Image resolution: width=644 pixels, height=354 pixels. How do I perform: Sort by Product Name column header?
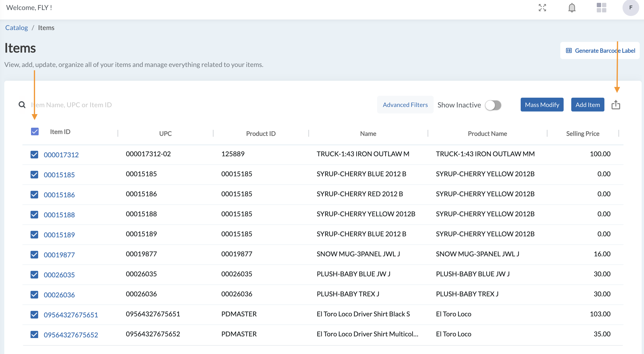coord(487,134)
